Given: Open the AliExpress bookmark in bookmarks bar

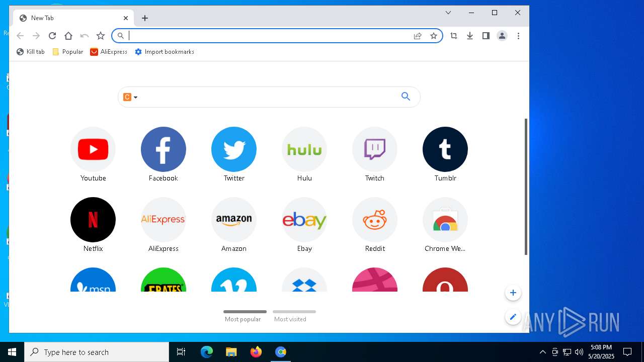Looking at the screenshot, I should (x=109, y=52).
